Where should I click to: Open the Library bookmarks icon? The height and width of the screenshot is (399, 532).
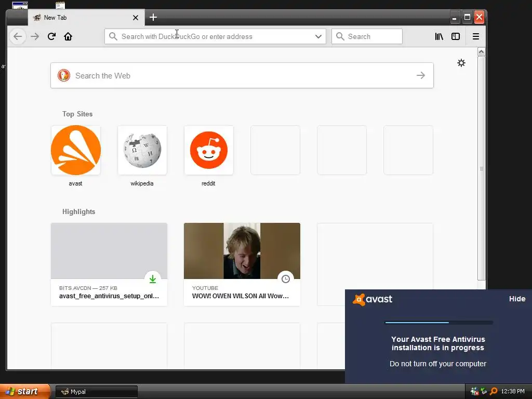pyautogui.click(x=439, y=36)
